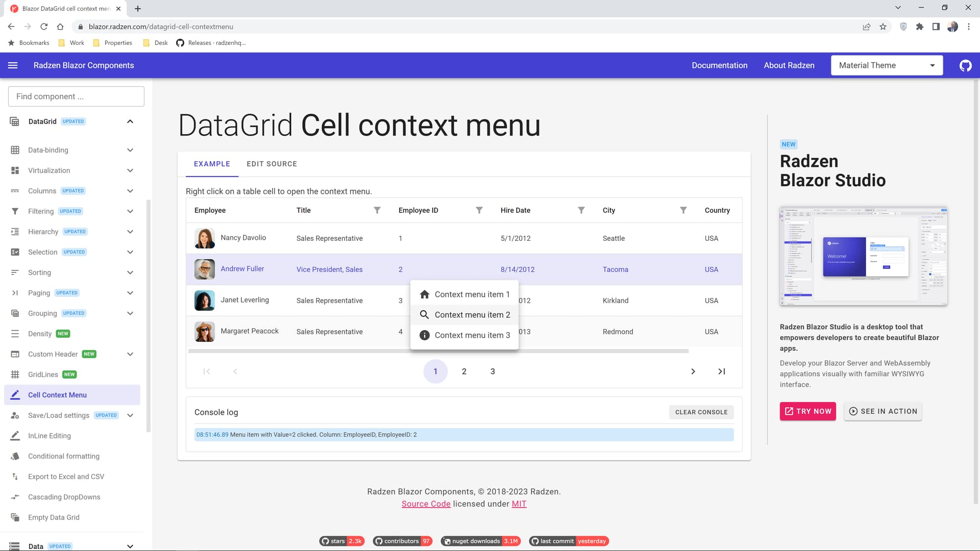
Task: Click the Export to Excel arrows icon
Action: click(15, 477)
